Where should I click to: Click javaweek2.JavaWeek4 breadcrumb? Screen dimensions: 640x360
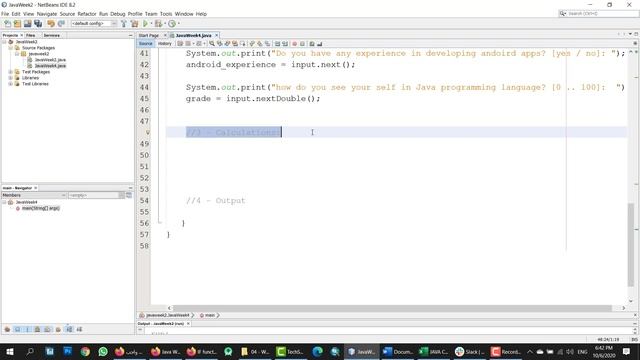tap(168, 315)
